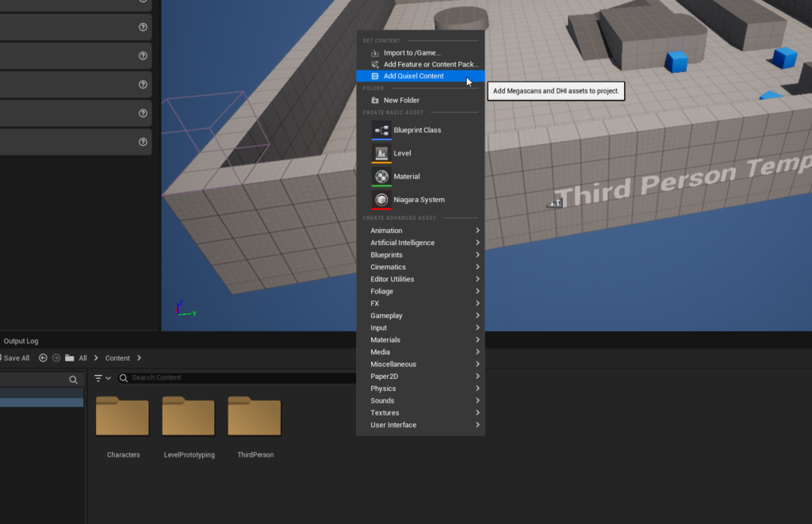Screen dimensions: 812x524
Task: Create a Niagara System
Action: coord(383,199)
